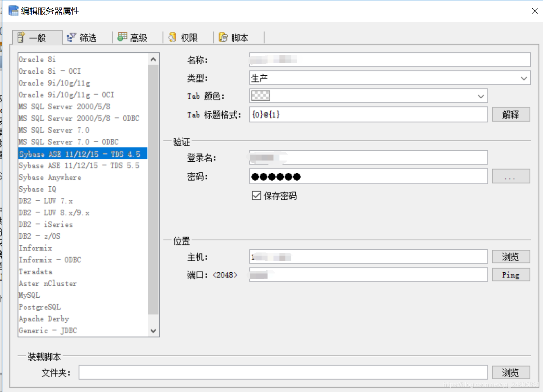Select "MS SQL Server 7.0 - ODBC"

click(83, 142)
